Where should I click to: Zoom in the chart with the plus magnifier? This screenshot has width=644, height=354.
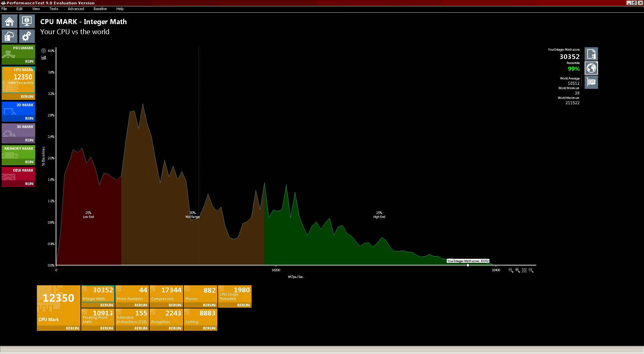click(x=518, y=270)
